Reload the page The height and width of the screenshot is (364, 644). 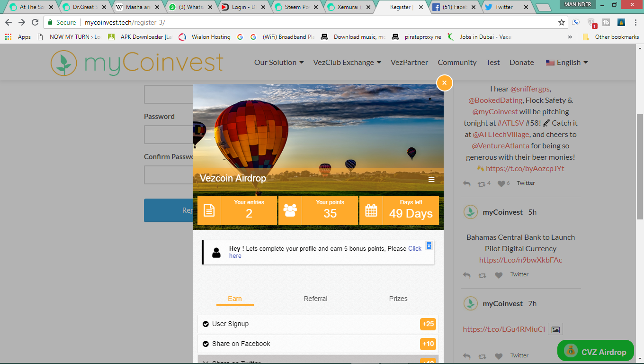[x=35, y=22]
